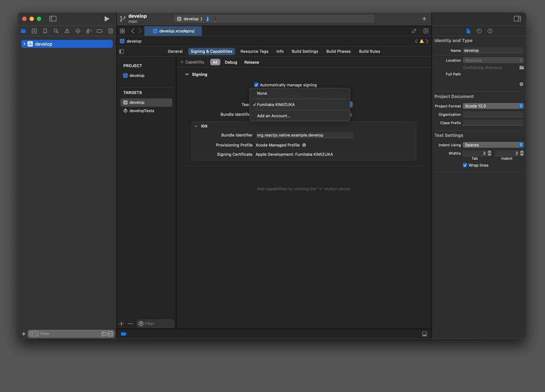Switch to the General tab
The image size is (545, 392).
[x=175, y=51]
